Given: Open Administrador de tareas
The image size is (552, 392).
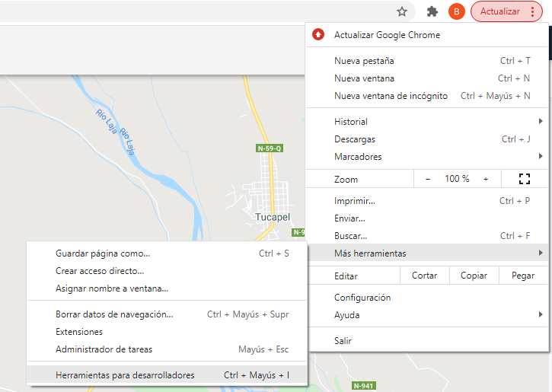Looking at the screenshot, I should (x=168, y=349).
